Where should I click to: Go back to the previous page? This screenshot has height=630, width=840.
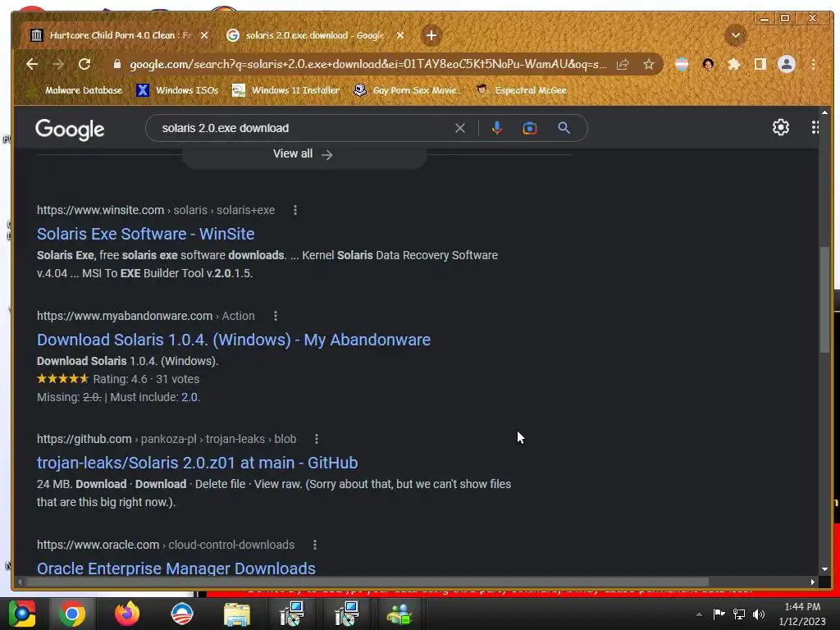pyautogui.click(x=32, y=64)
